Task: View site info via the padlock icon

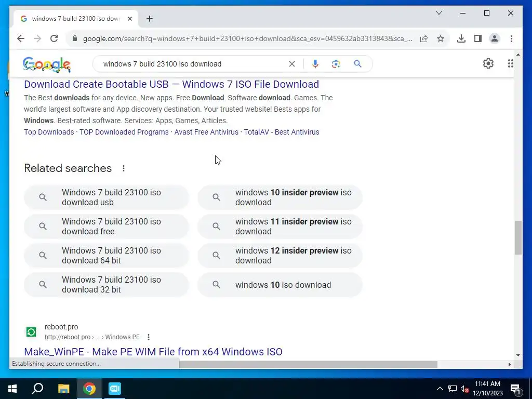Action: point(75,38)
